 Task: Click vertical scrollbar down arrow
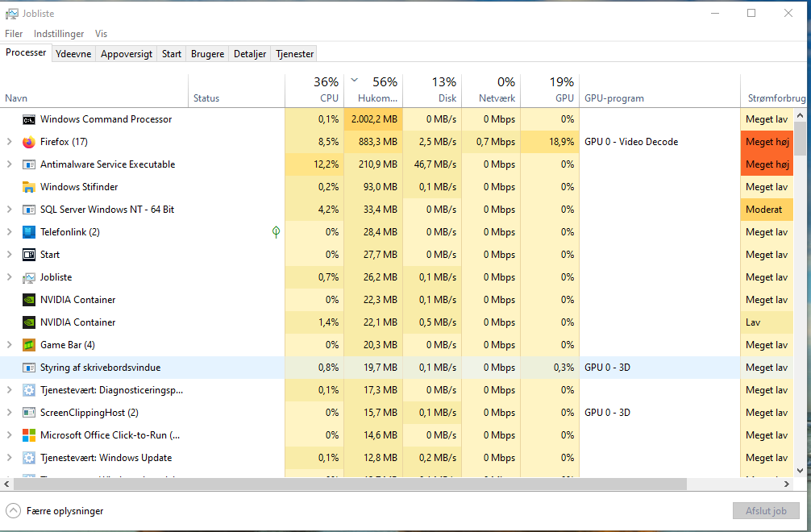point(801,471)
